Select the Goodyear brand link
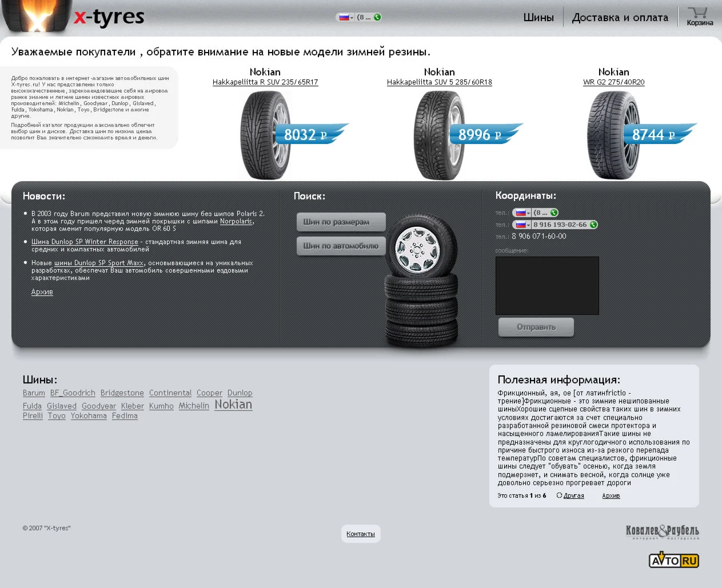The height and width of the screenshot is (588, 722). (99, 406)
